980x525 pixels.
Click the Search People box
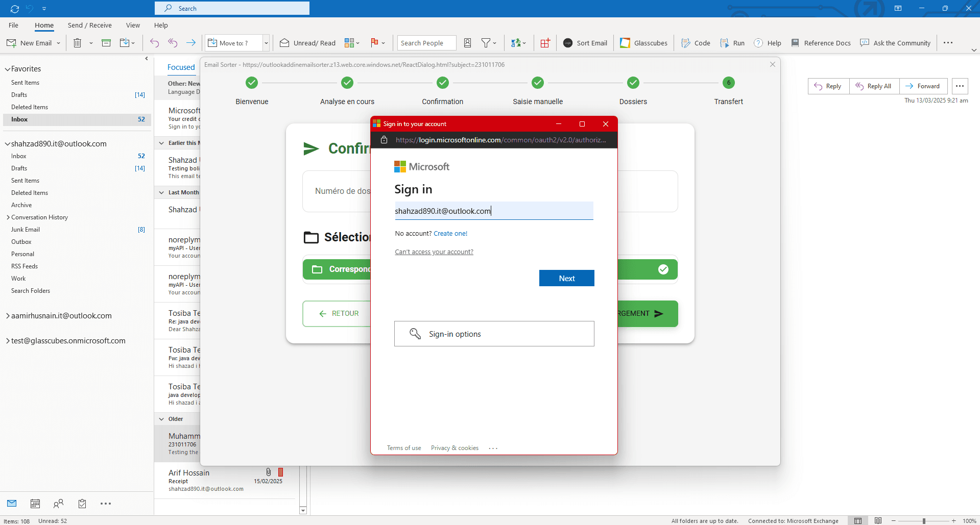click(x=426, y=43)
